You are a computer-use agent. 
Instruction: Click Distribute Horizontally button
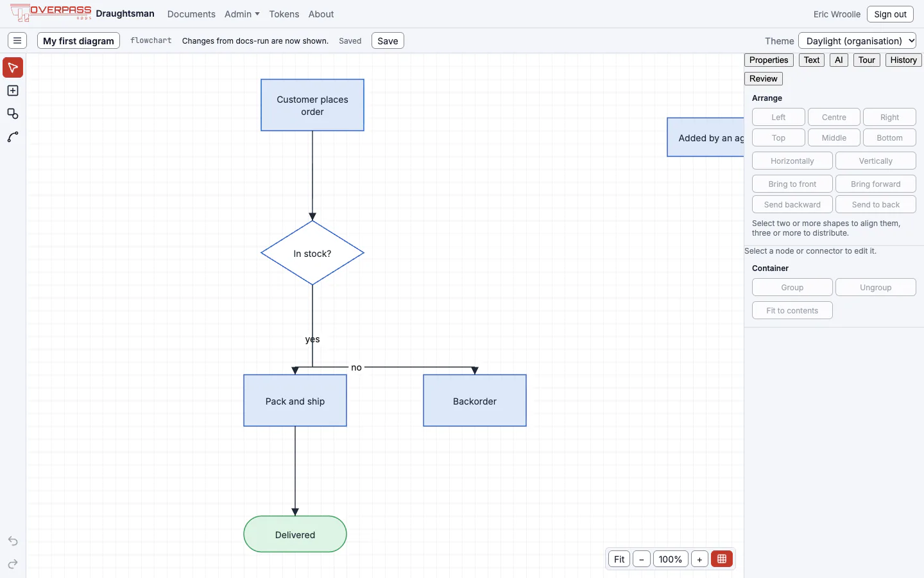792,161
